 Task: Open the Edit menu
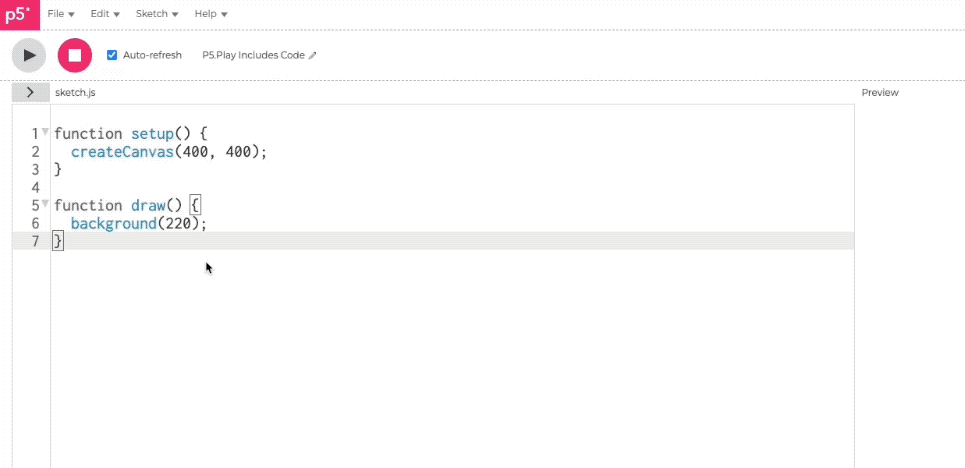105,14
